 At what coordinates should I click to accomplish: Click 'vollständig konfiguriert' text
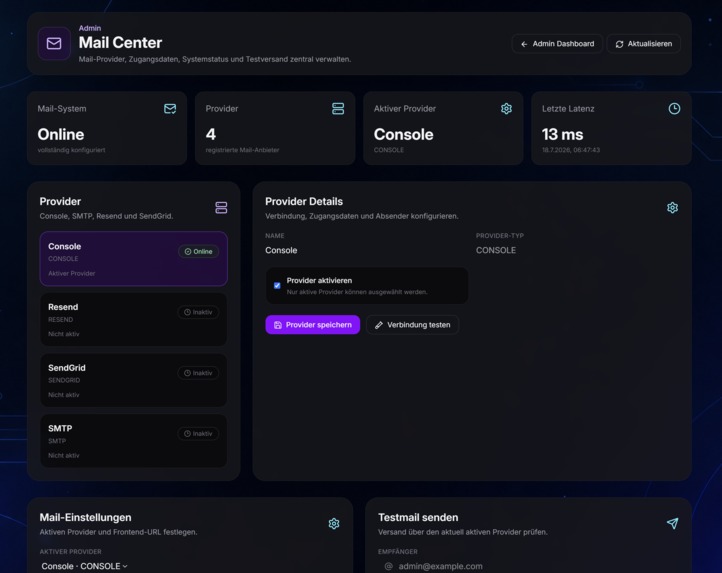[71, 150]
